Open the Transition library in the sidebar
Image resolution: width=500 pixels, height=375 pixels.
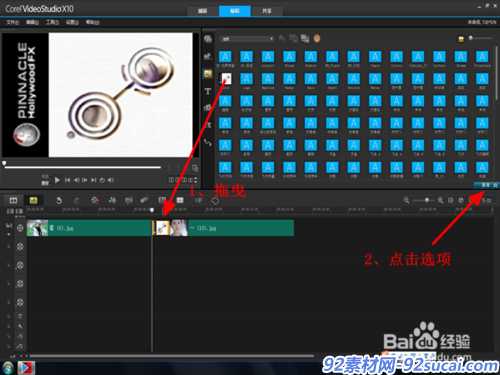tap(208, 74)
